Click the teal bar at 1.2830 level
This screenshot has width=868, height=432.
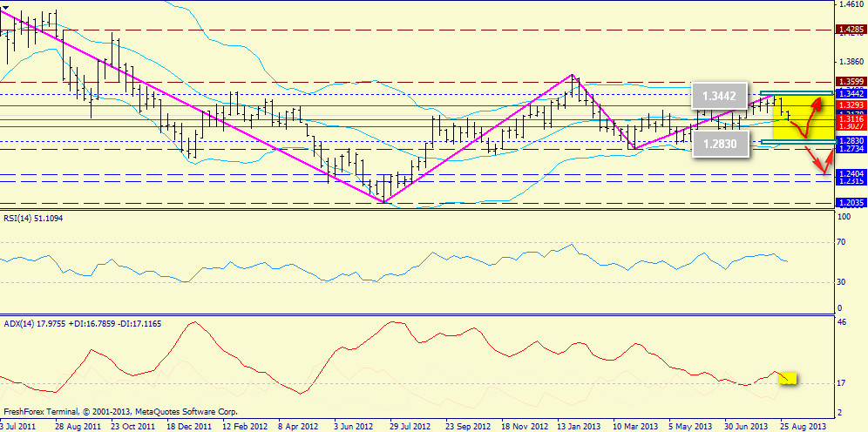(x=793, y=141)
